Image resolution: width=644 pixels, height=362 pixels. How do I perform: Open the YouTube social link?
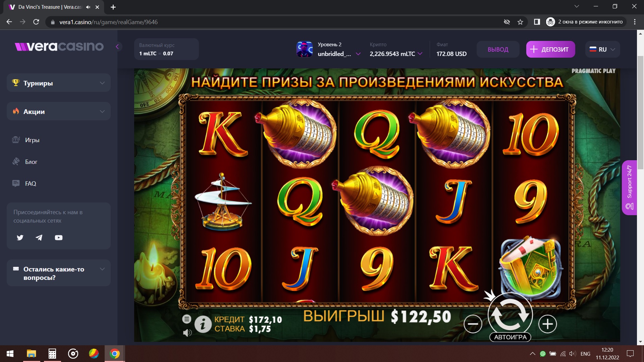click(x=59, y=238)
